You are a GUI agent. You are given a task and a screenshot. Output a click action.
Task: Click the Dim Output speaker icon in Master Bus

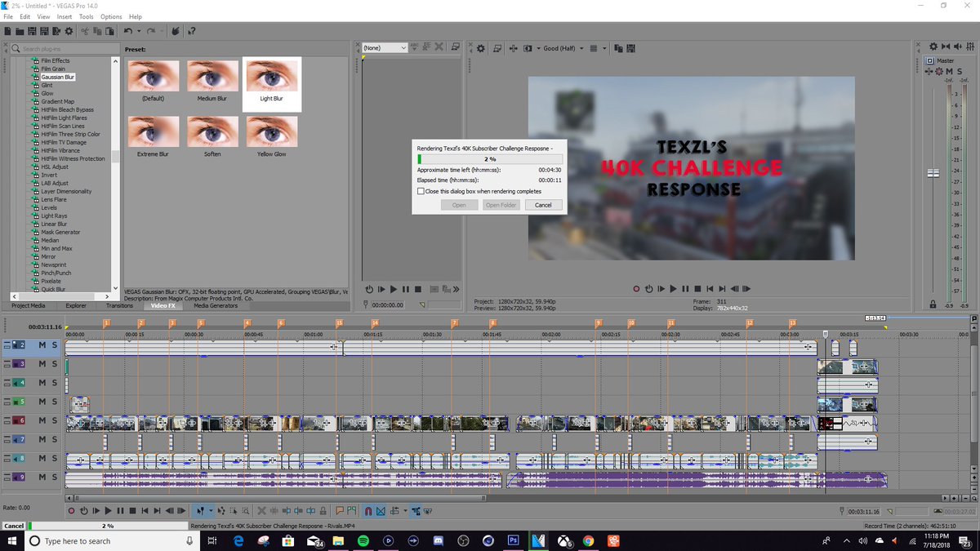[958, 47]
